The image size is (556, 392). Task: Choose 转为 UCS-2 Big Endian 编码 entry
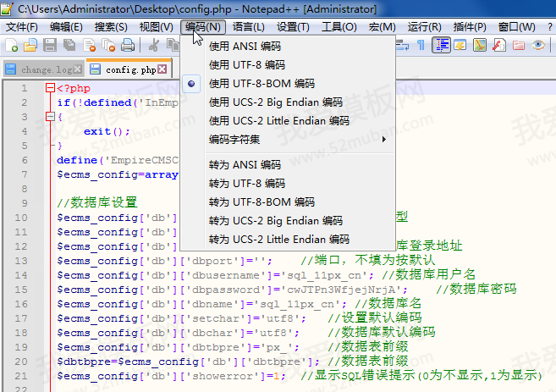[288, 221]
